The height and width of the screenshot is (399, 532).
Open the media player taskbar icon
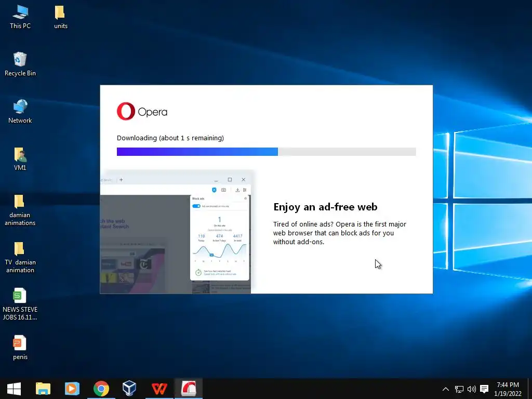pos(72,389)
